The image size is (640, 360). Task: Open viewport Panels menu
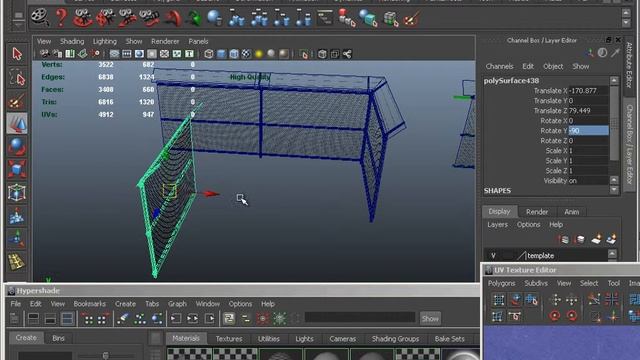pos(198,41)
